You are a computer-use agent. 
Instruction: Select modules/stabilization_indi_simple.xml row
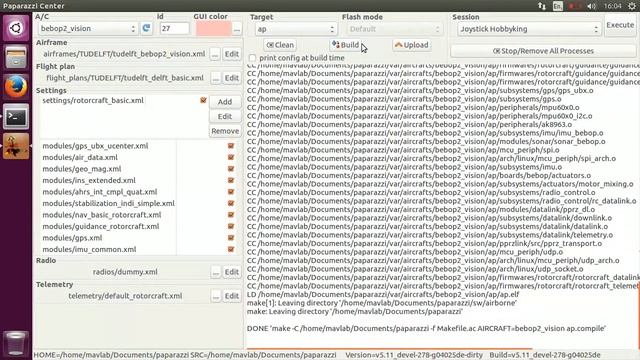[138, 203]
